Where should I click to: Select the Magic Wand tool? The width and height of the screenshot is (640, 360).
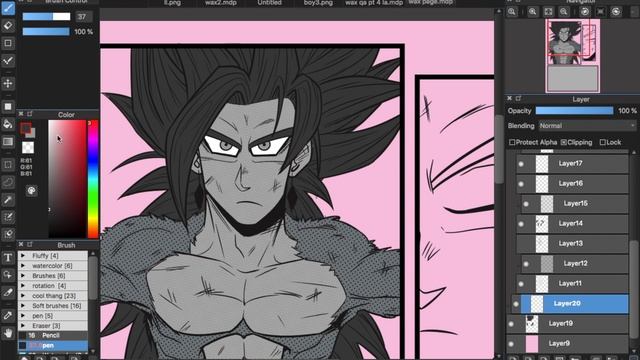(8, 200)
